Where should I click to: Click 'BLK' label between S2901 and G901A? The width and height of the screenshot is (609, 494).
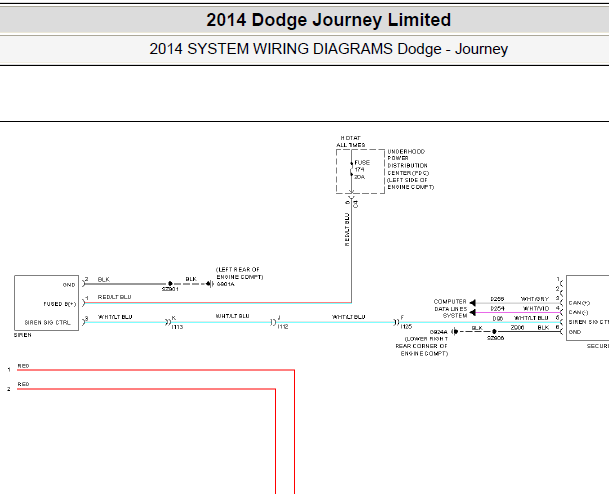[x=191, y=279]
